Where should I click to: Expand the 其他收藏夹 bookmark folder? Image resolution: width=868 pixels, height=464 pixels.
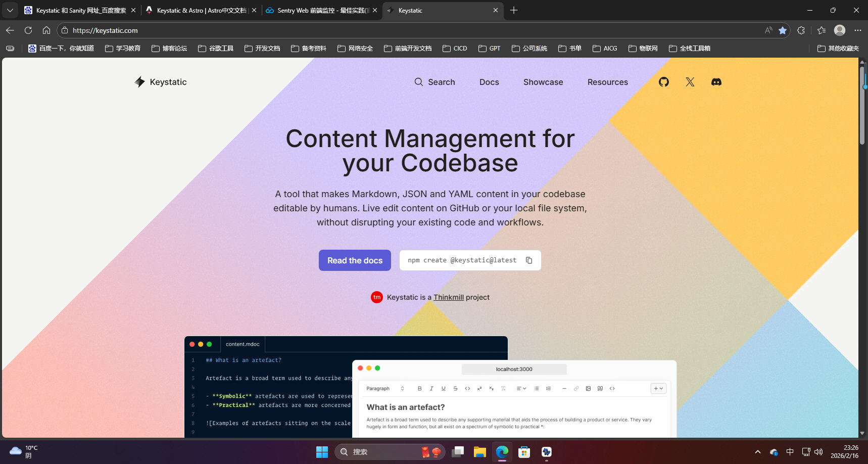(838, 49)
